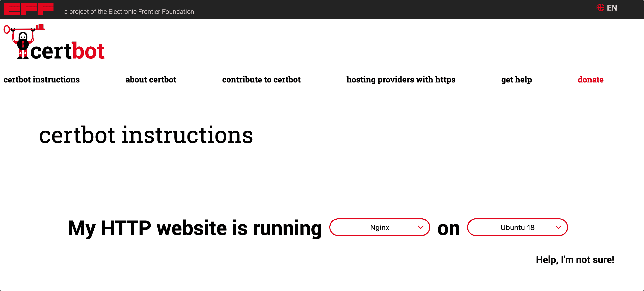Open the Nginx software dropdown
The image size is (644, 291).
point(380,227)
